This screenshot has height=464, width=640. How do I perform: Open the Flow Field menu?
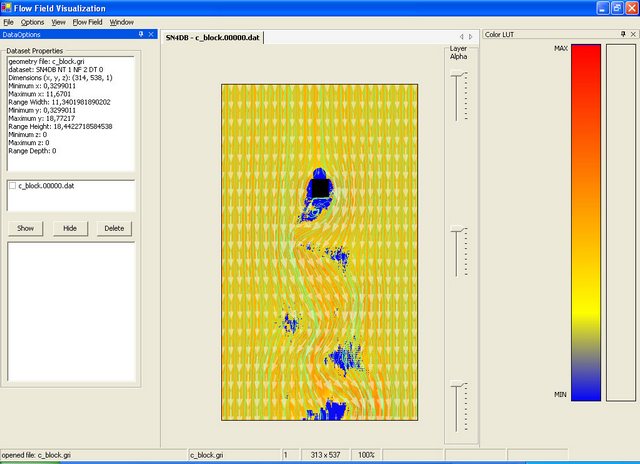coord(87,21)
